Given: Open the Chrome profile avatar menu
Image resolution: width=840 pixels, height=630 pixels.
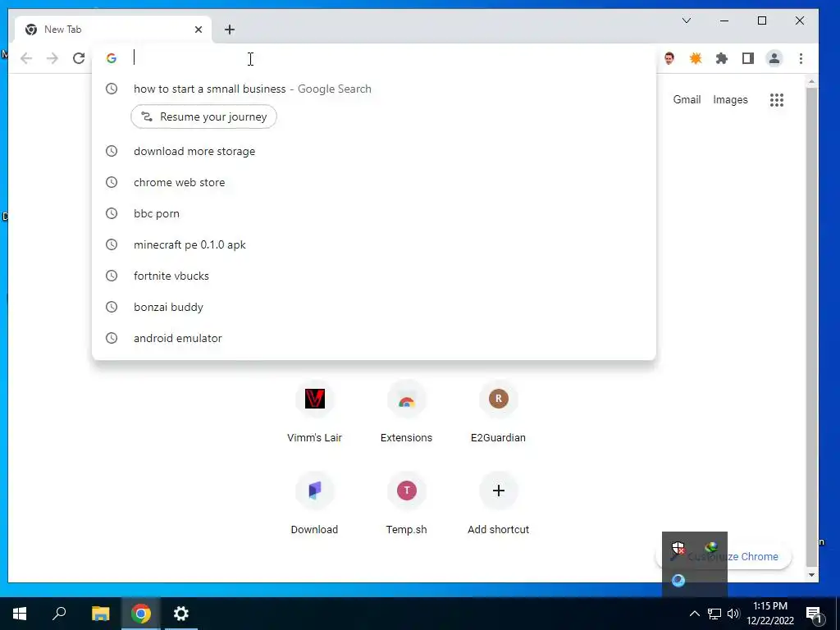Looking at the screenshot, I should pyautogui.click(x=774, y=58).
